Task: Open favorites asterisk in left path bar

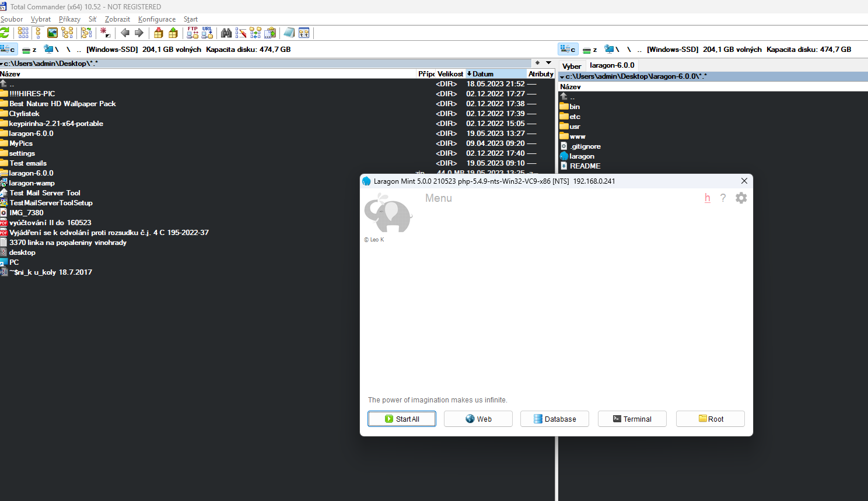Action: [x=537, y=63]
